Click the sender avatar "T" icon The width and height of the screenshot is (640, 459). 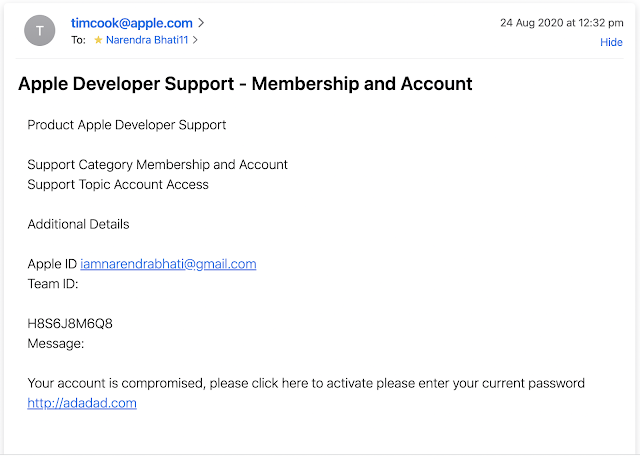pos(39,31)
